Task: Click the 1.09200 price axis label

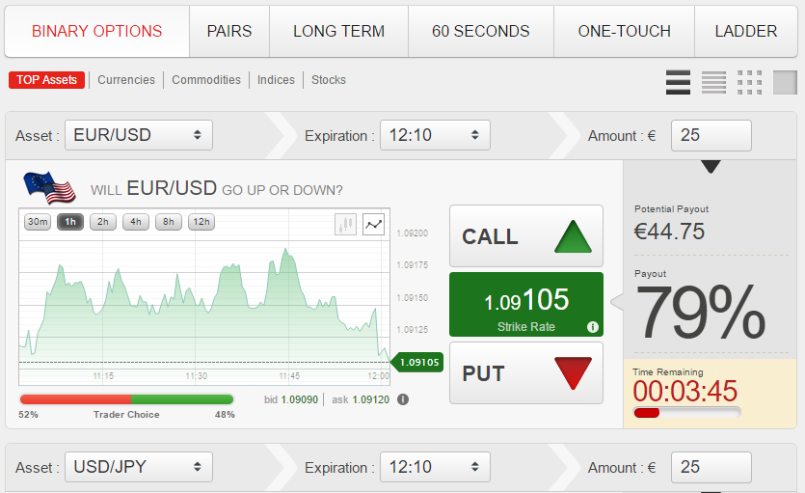Action: [x=412, y=233]
